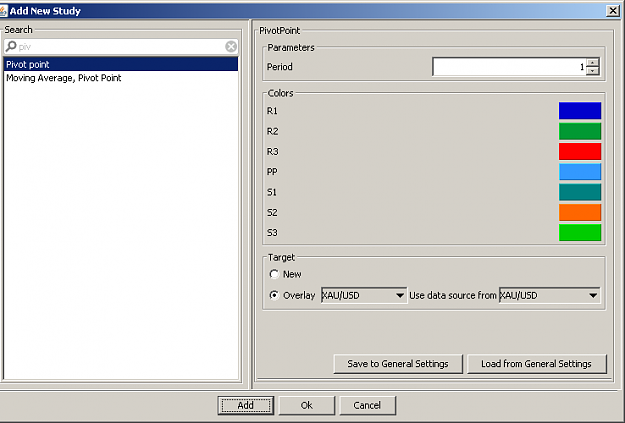
Task: Change the R2 green color swatch
Action: [x=580, y=131]
